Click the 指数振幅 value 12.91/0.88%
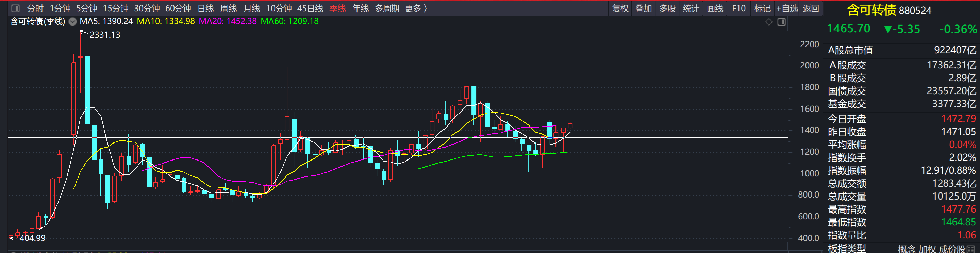 pos(948,170)
